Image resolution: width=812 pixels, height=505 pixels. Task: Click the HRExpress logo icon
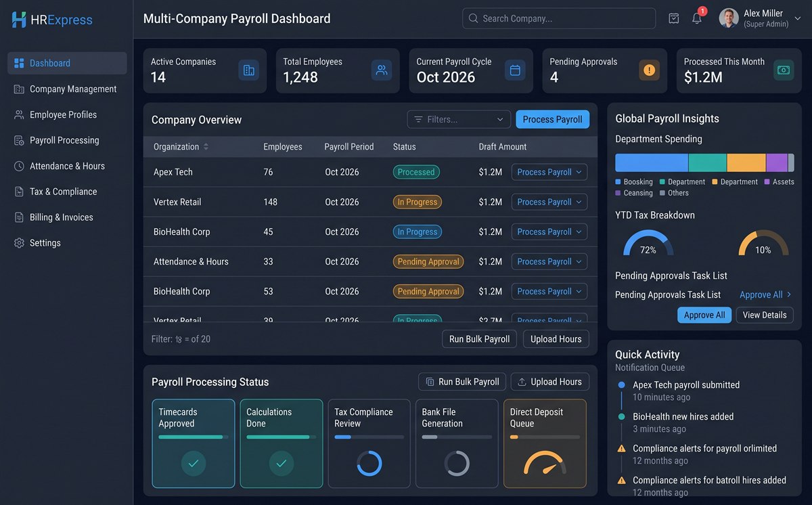(x=19, y=20)
